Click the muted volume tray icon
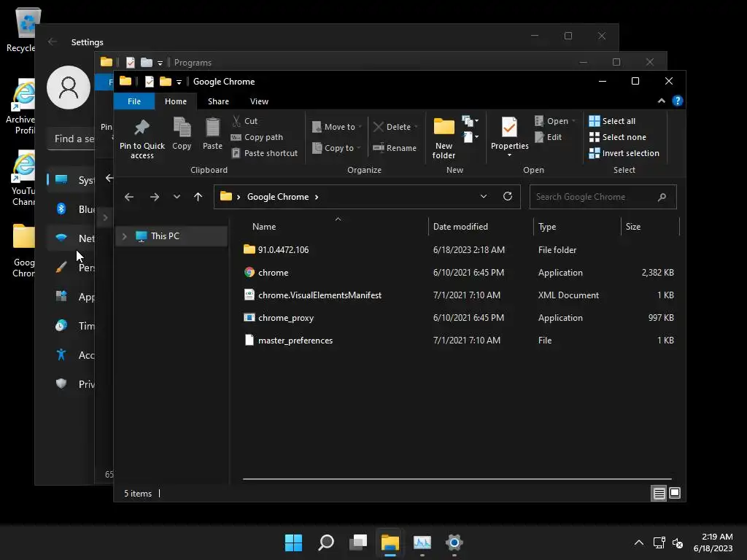 678,542
